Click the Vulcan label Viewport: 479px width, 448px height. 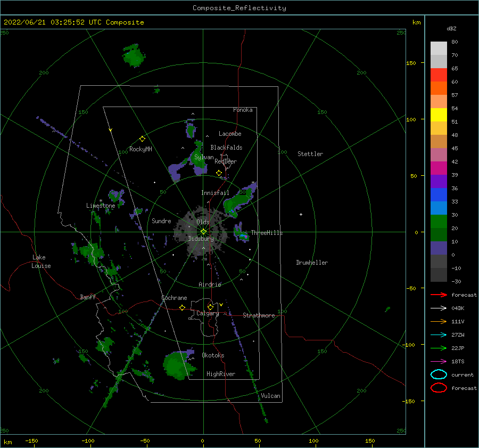tap(271, 396)
